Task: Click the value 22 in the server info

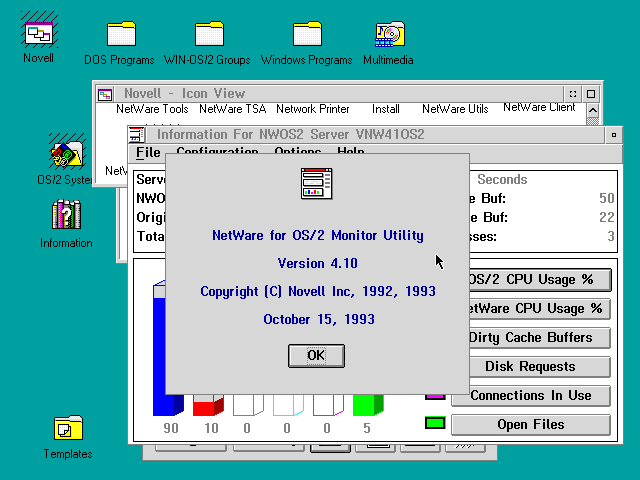Action: (x=607, y=217)
